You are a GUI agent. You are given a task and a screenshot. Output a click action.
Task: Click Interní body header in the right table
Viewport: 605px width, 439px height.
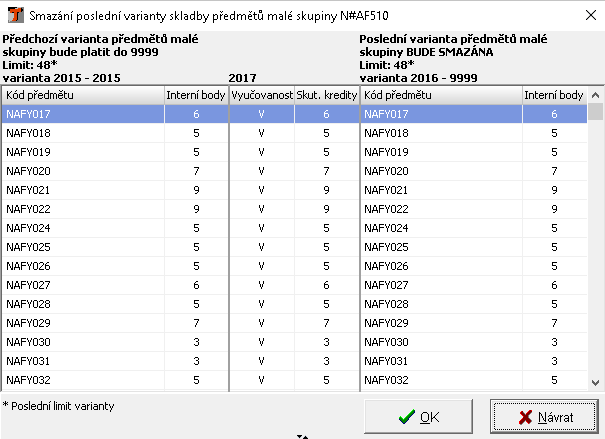click(554, 95)
